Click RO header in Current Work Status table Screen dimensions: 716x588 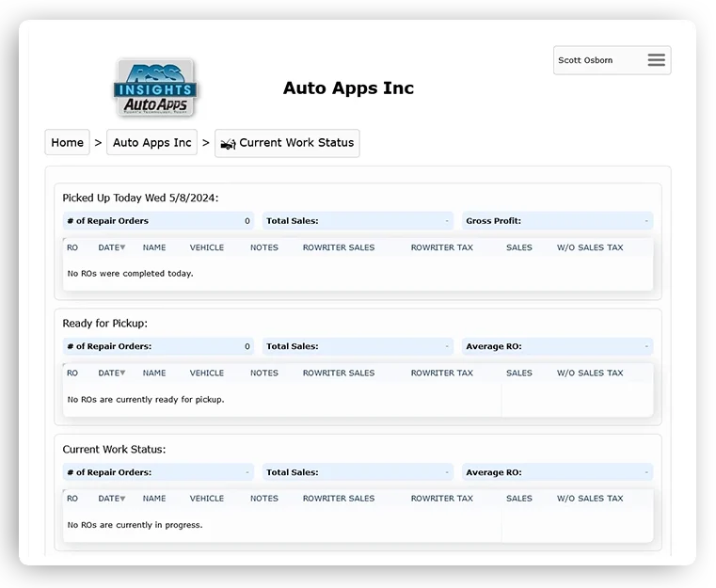click(x=72, y=499)
